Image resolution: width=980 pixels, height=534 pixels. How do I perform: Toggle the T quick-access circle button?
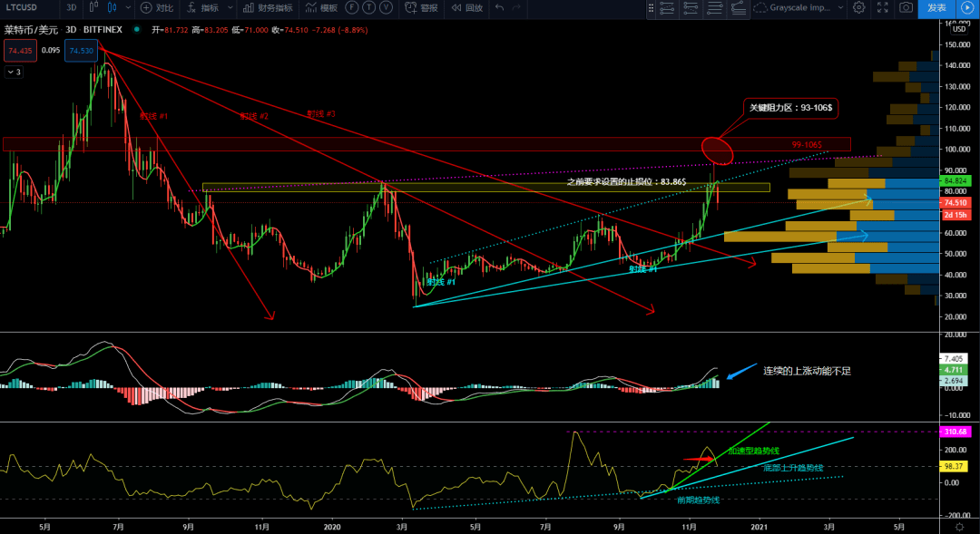coord(369,8)
